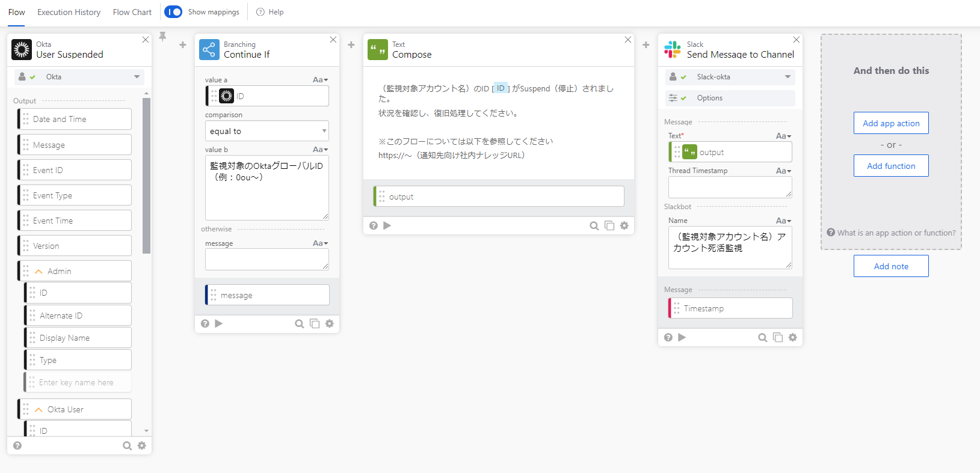The image size is (980, 473).
Task: Open value b type Aa dropdown
Action: [x=321, y=150]
